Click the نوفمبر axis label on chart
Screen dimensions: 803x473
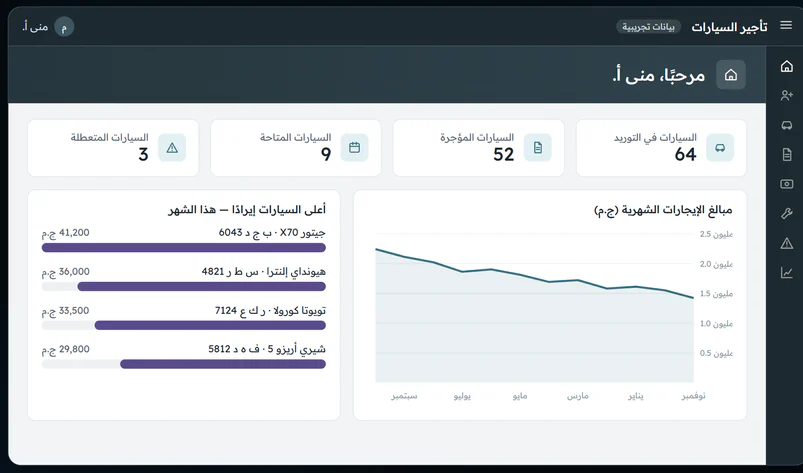(x=693, y=396)
